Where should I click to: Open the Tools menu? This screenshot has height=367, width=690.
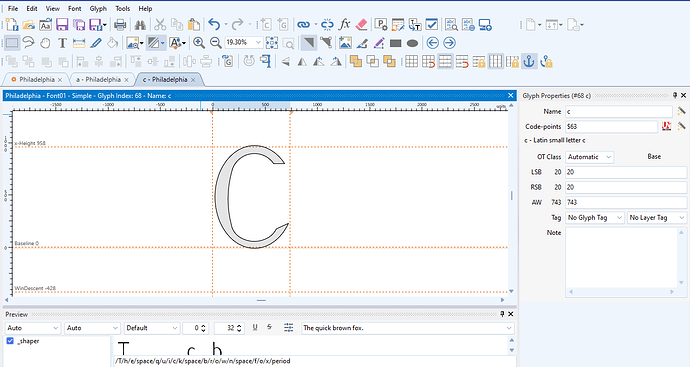(122, 8)
